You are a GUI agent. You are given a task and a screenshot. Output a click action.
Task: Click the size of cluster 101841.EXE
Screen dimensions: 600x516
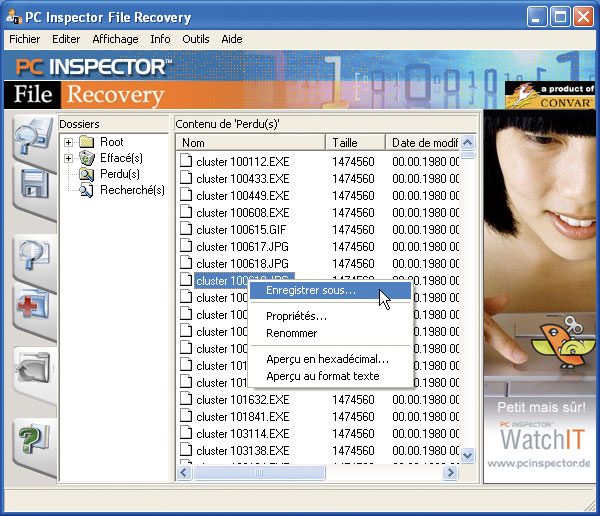pyautogui.click(x=353, y=417)
